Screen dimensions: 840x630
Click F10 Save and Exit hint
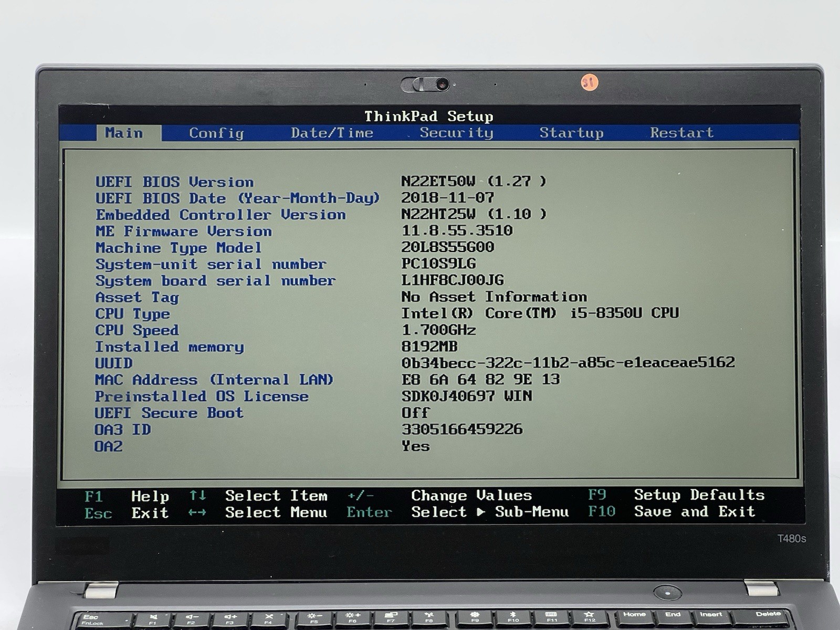(671, 511)
